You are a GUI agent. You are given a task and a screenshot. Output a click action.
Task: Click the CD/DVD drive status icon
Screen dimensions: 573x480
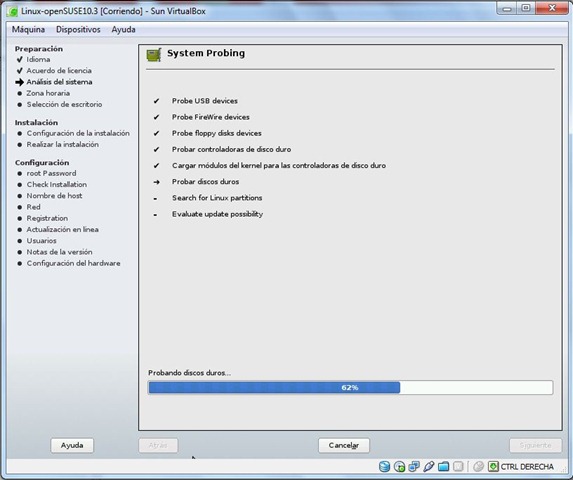(399, 466)
